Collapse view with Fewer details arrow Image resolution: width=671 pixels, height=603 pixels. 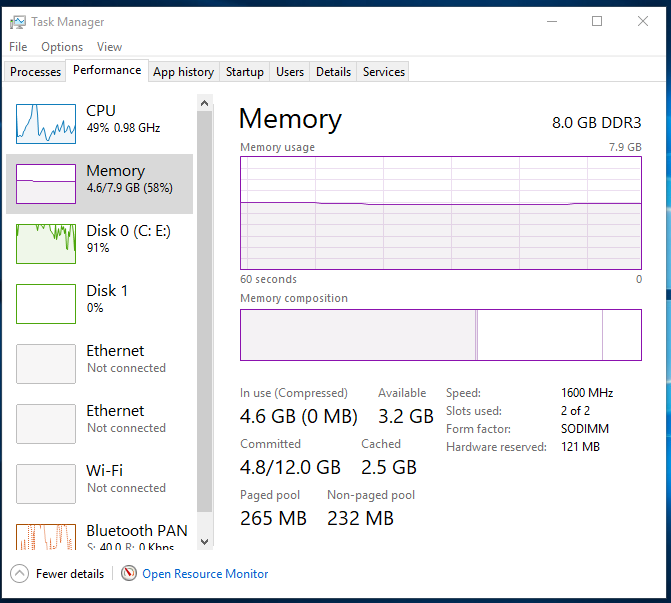pos(19,574)
